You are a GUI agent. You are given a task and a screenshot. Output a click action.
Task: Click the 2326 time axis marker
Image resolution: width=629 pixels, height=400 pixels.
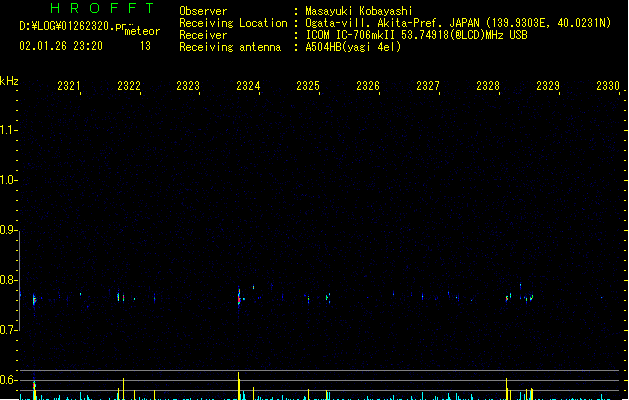click(368, 86)
